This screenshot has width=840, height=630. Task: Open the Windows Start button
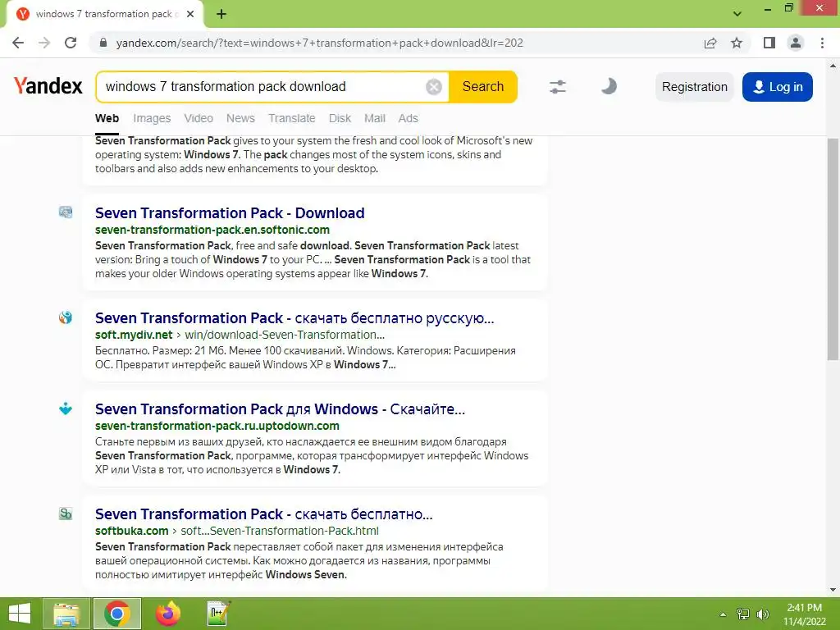[20, 614]
